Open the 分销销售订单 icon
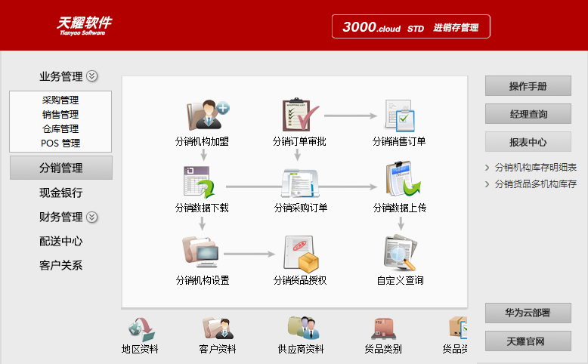Viewport: 588px width, 364px height. (x=399, y=116)
